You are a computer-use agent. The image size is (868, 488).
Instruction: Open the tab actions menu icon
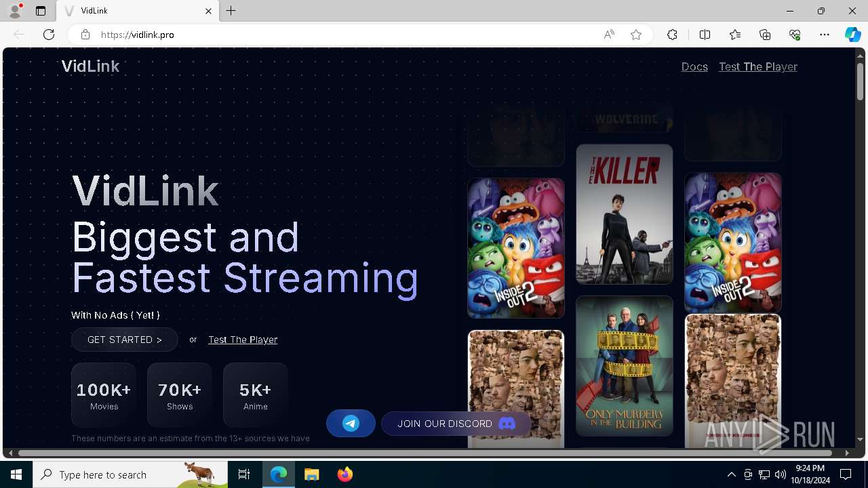(x=41, y=11)
